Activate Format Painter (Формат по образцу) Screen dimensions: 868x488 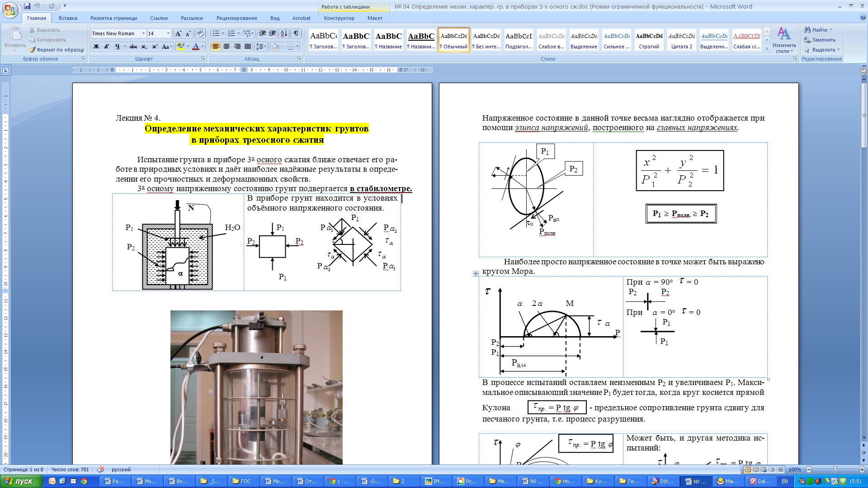(x=57, y=50)
